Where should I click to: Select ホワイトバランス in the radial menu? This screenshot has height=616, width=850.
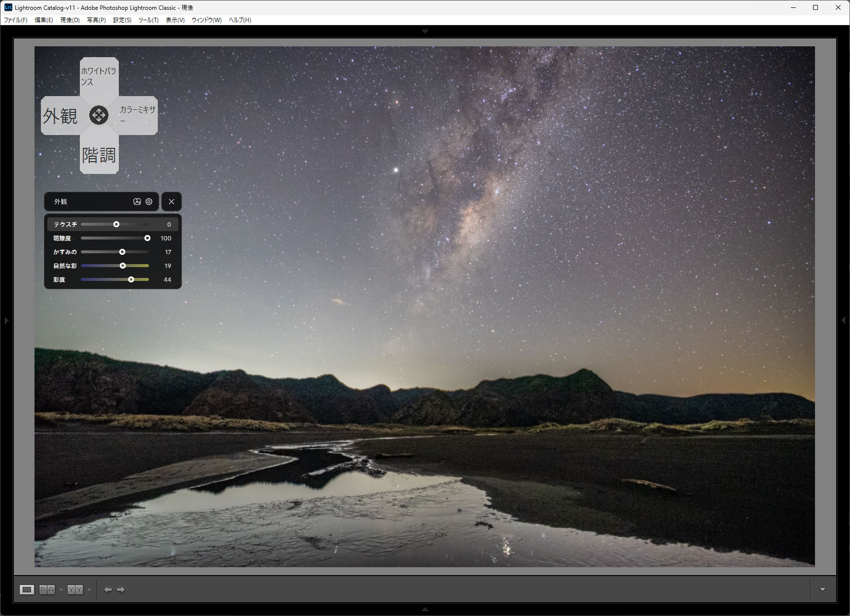[99, 76]
